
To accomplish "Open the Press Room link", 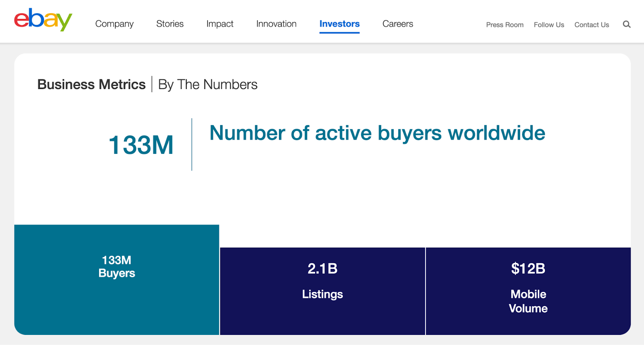I will click(505, 25).
